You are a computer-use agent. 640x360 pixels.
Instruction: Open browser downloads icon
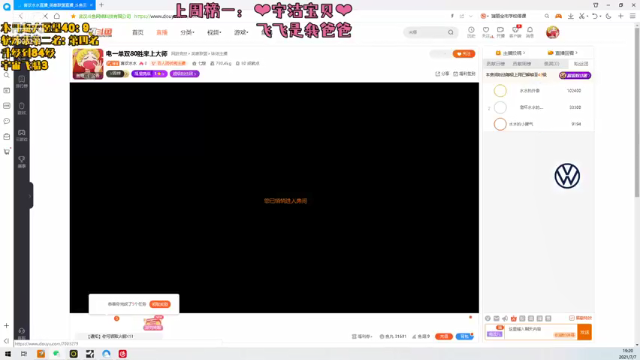[x=571, y=16]
